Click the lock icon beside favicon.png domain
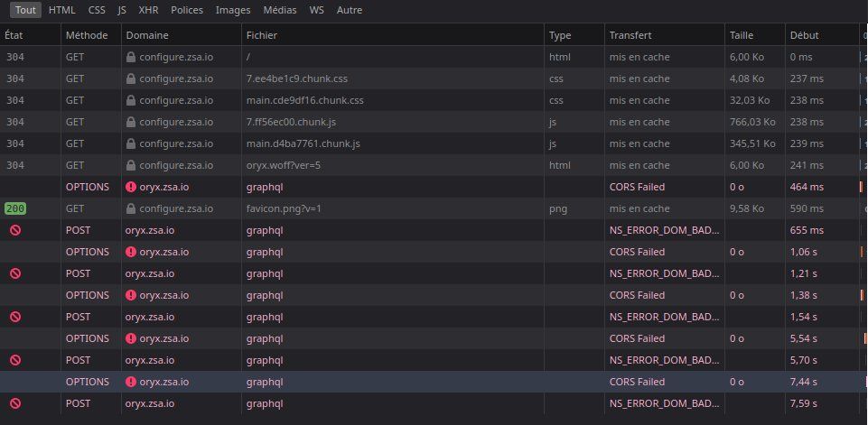The height and width of the screenshot is (425, 868). 132,208
